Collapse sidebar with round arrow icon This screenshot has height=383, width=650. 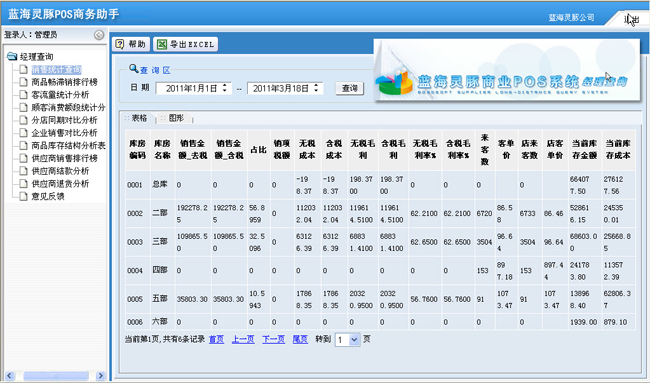(99, 35)
